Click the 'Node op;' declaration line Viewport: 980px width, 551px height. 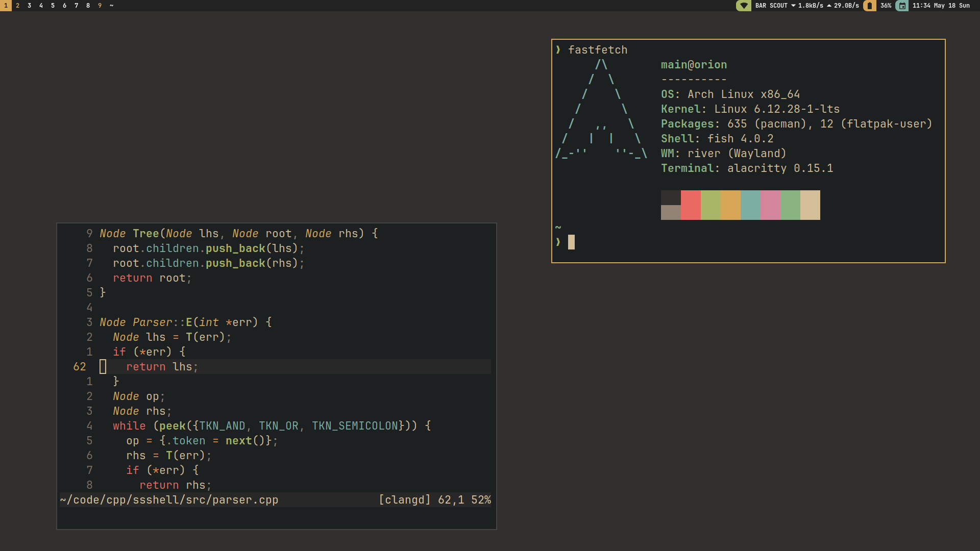tap(139, 396)
